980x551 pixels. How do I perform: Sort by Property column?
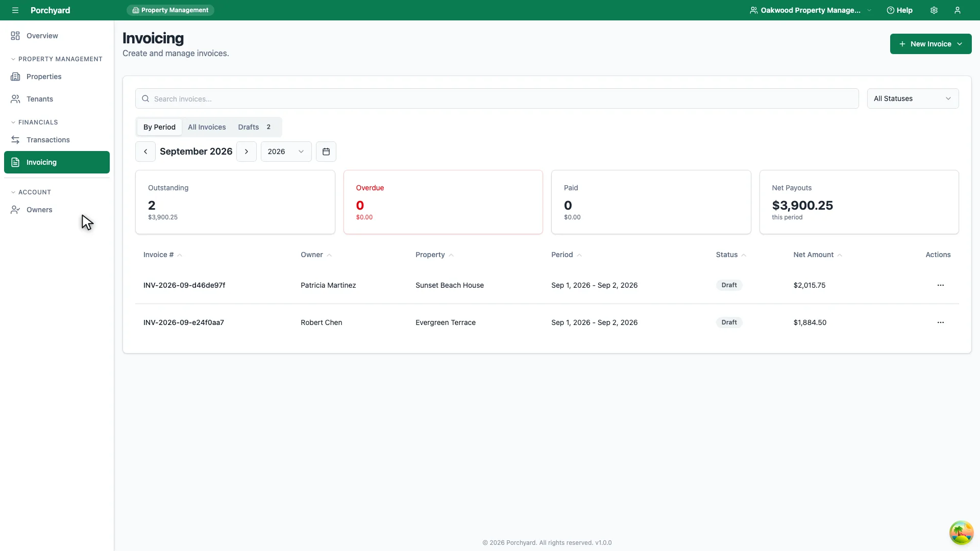click(x=434, y=255)
